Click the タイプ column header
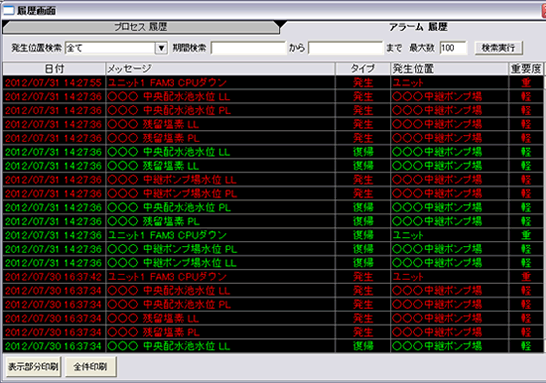The height and width of the screenshot is (383, 546). point(363,69)
